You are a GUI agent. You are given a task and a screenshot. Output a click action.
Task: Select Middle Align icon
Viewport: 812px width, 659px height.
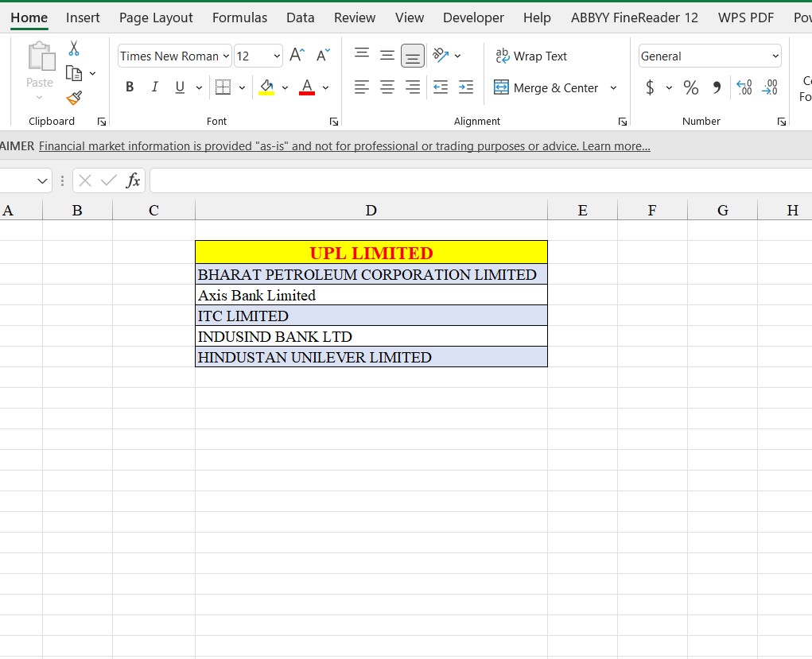pyautogui.click(x=387, y=55)
